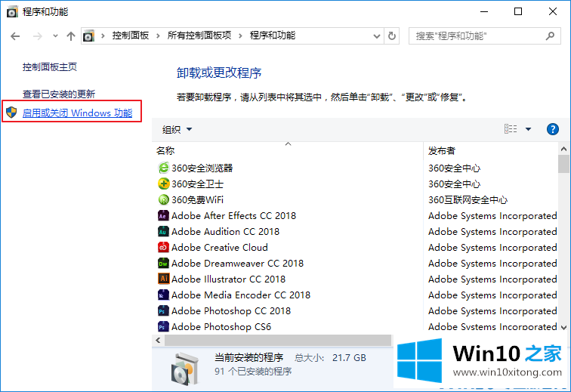Select Adobe Creative Cloud entry
The image size is (571, 392).
coord(220,248)
